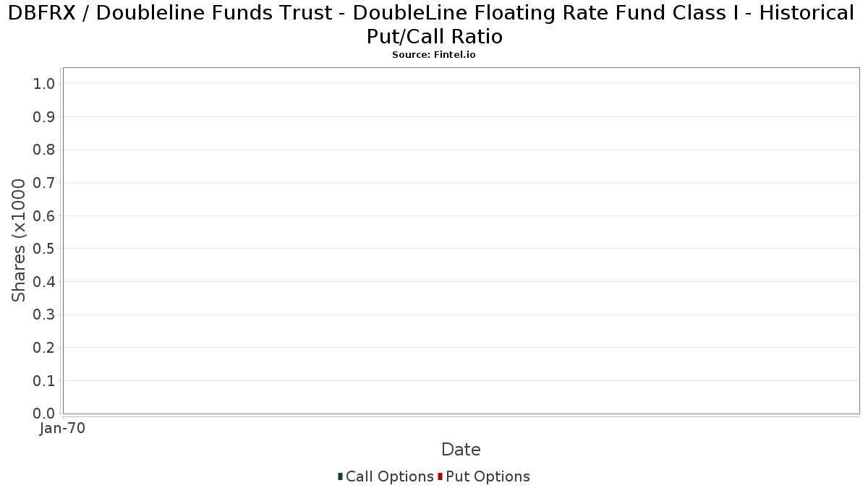Select the 0.1 y-axis tick label
This screenshot has height=488, width=868.
tap(44, 381)
